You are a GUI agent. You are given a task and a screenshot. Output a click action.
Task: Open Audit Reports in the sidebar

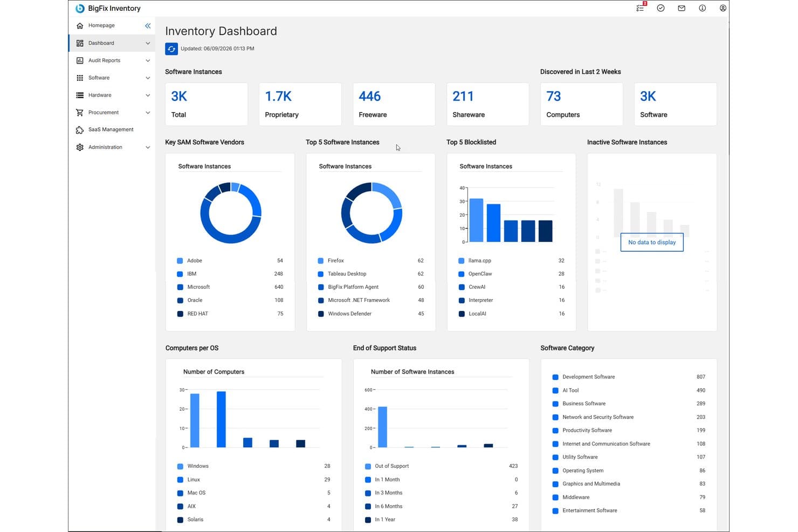tap(104, 60)
